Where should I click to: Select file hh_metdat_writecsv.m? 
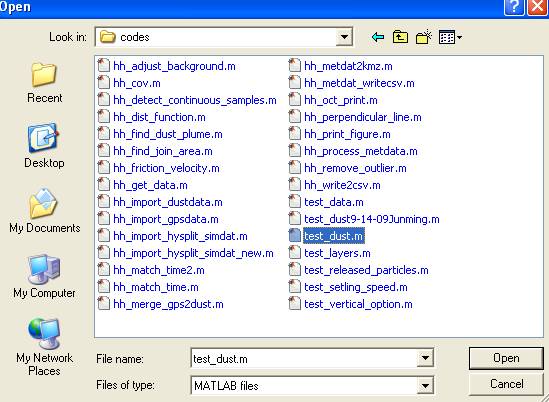coord(359,83)
